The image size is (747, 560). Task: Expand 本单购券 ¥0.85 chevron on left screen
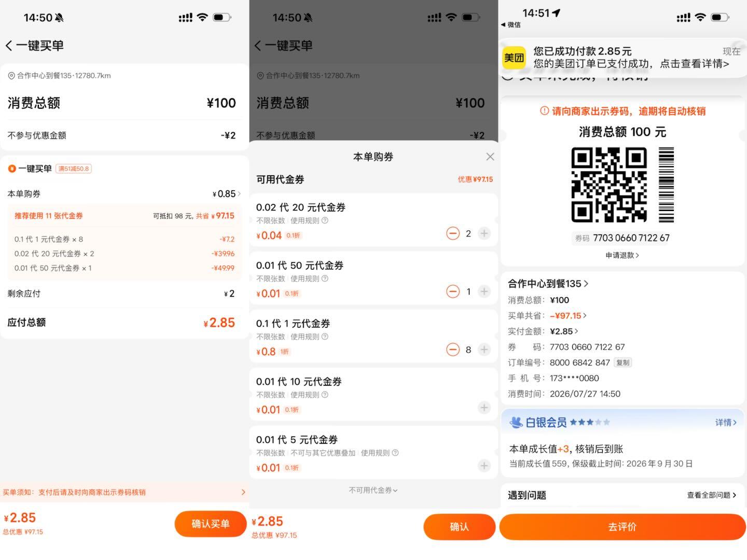click(239, 194)
